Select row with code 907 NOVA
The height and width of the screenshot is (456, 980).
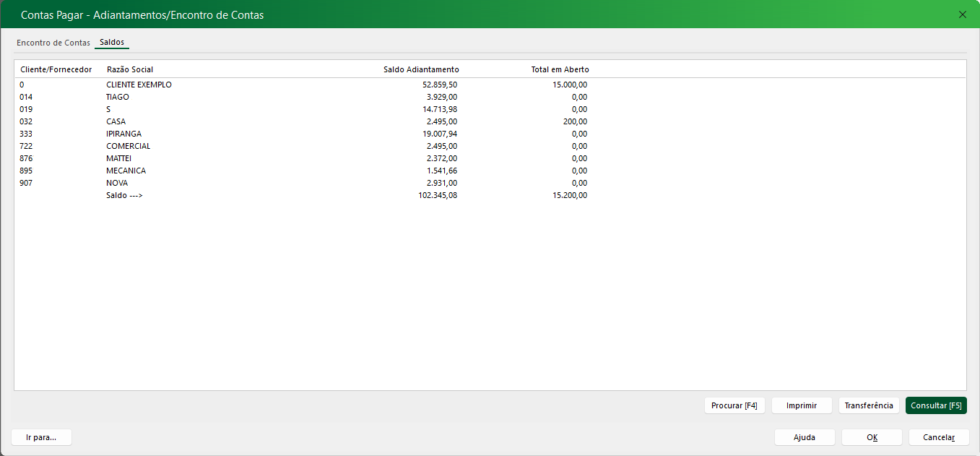[x=117, y=183]
